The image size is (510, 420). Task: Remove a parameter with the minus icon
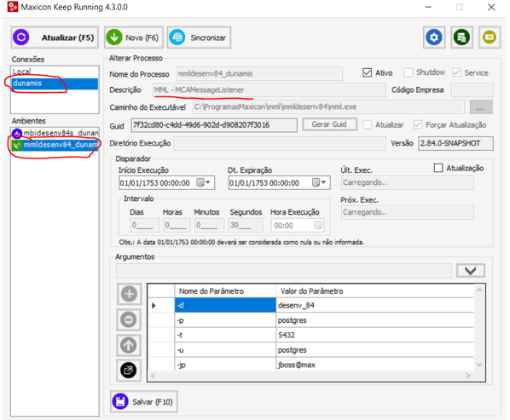tap(129, 319)
